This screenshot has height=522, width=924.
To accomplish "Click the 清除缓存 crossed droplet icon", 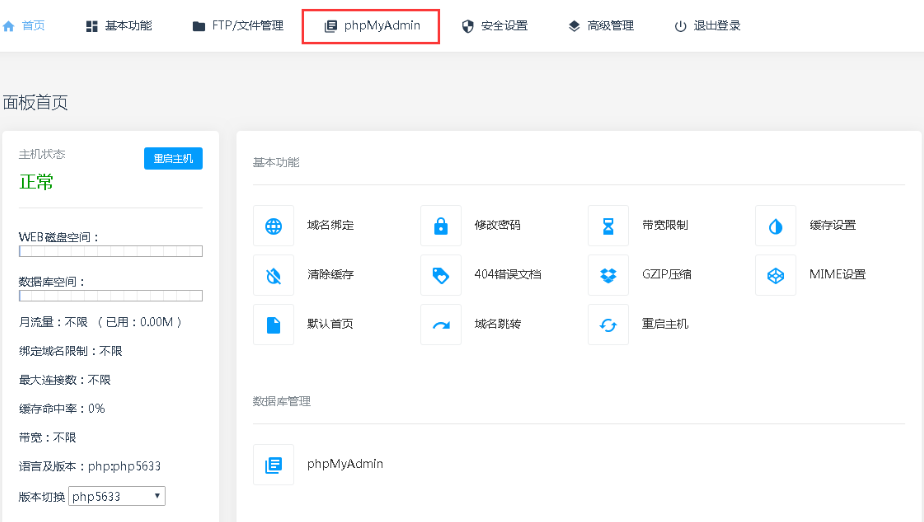I will click(273, 275).
